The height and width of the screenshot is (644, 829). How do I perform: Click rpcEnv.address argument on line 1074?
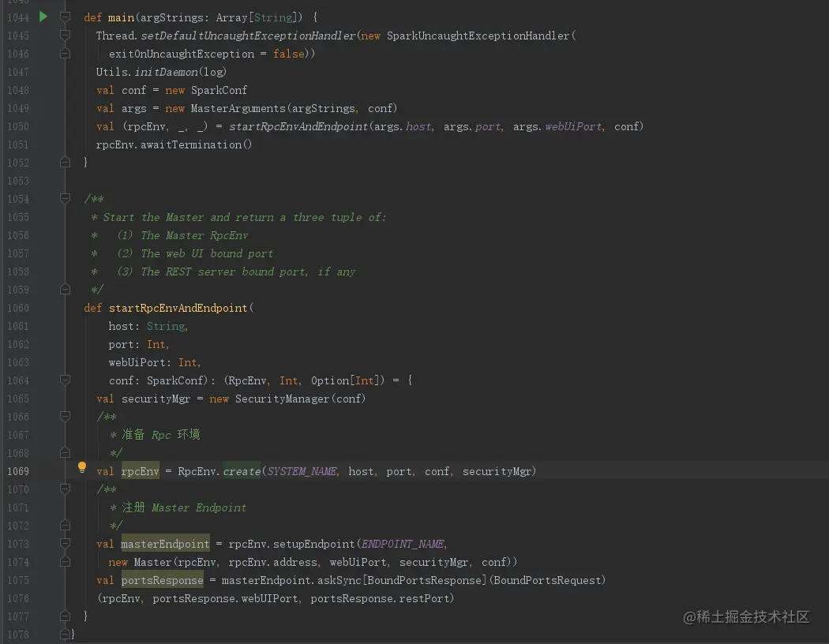[x=273, y=562]
